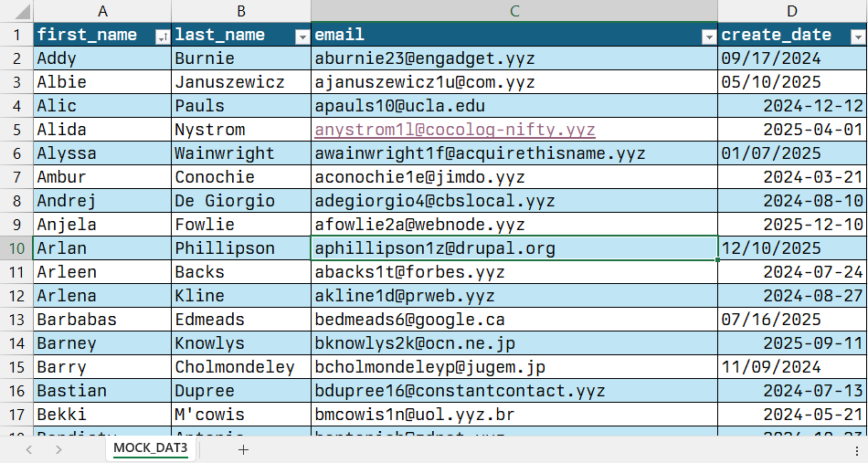Switch to the MOCK_DAT3 sheet tab
Image resolution: width=868 pixels, height=463 pixels.
click(151, 448)
